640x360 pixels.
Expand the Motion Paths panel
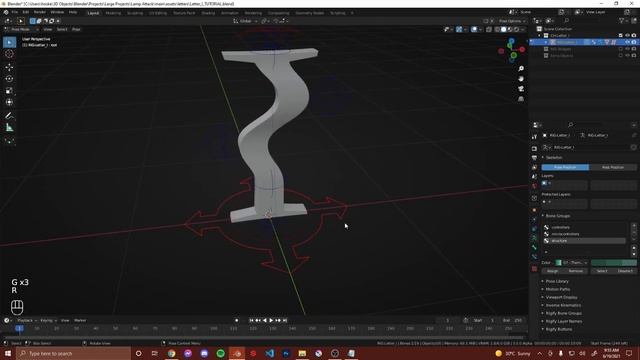(x=558, y=289)
